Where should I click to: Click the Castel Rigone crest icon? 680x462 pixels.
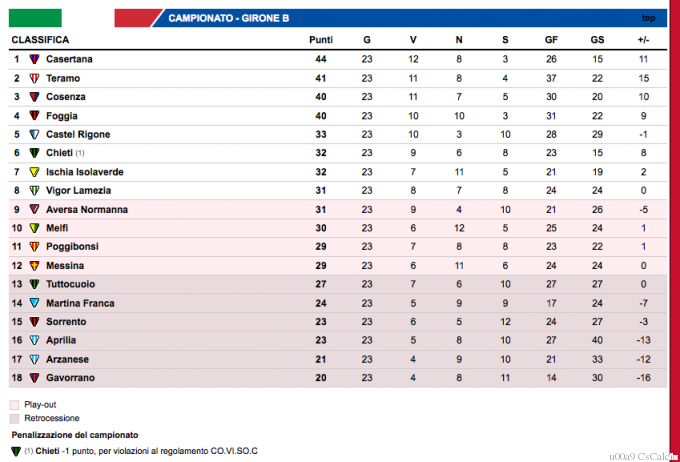[x=35, y=134]
